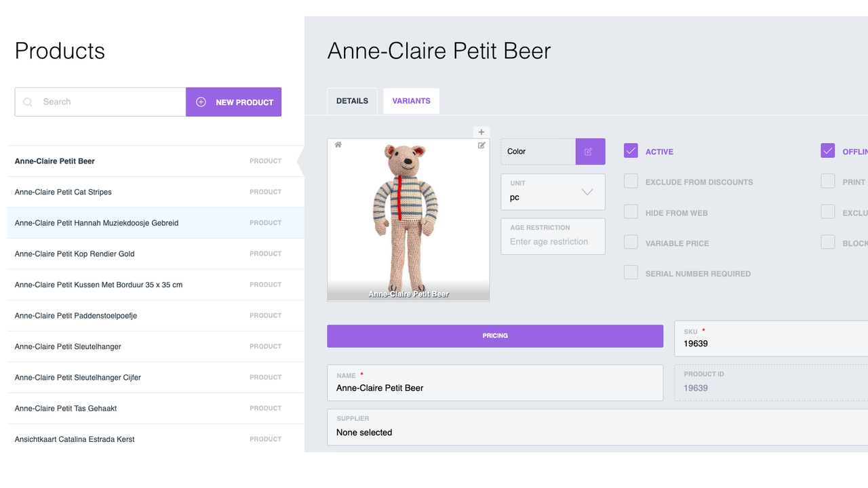Enable Variable Price checkbox

coord(631,242)
